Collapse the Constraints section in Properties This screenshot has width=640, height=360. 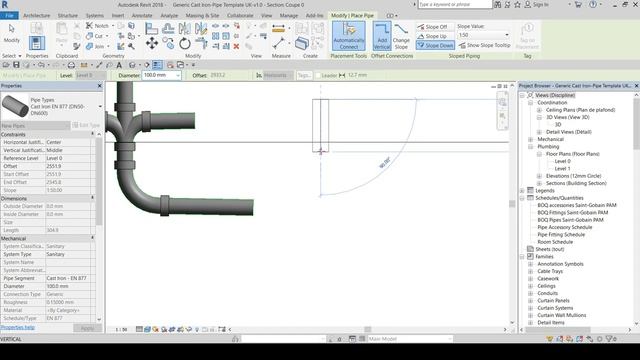(x=92, y=134)
